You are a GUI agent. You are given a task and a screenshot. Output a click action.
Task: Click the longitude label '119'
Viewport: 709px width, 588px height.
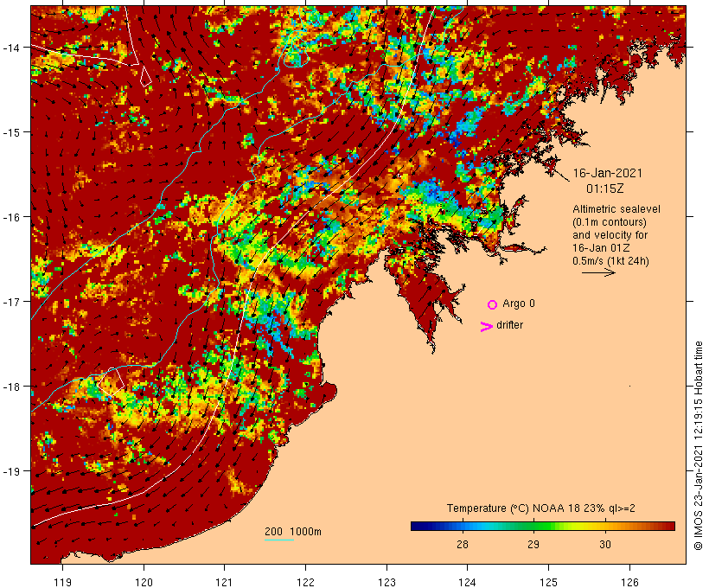click(x=62, y=582)
